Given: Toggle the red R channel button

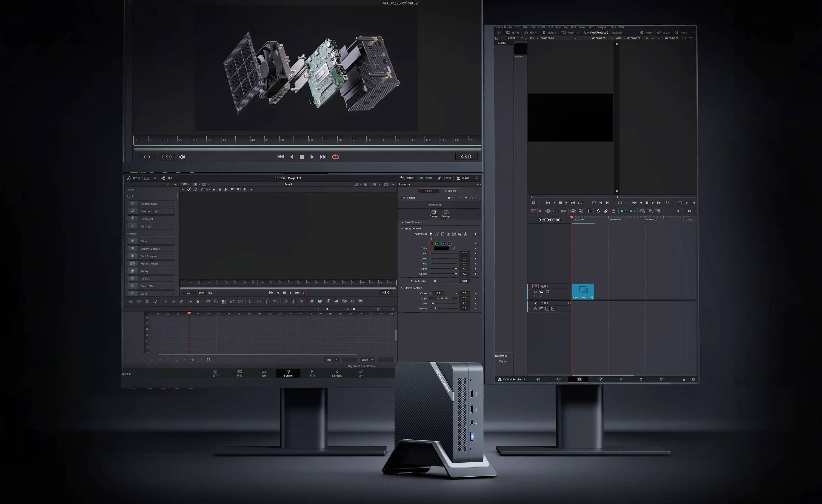Looking at the screenshot, I should (x=431, y=244).
